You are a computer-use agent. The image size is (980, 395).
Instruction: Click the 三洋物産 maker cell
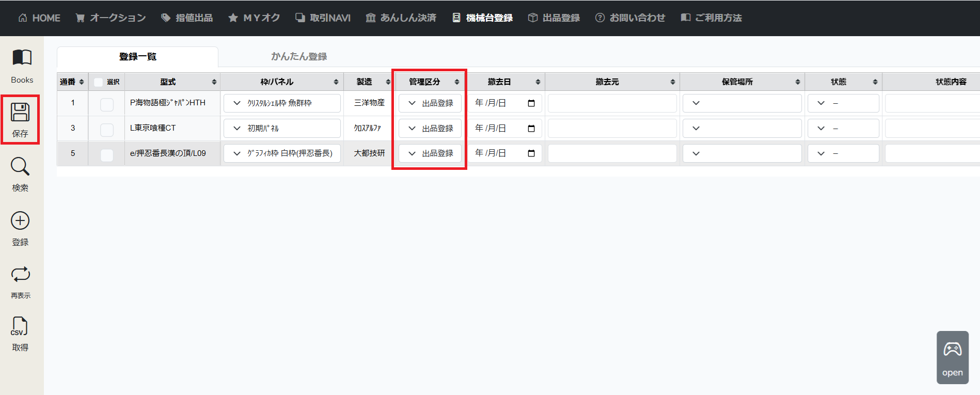pyautogui.click(x=369, y=103)
